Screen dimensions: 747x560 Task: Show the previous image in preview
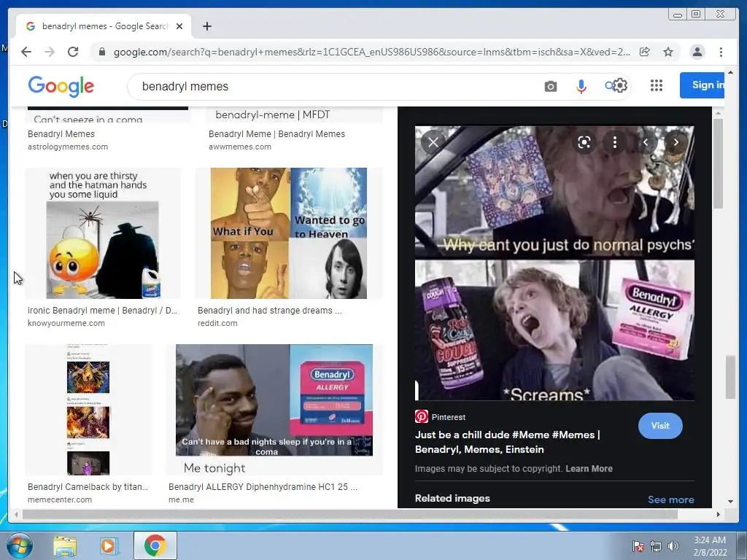point(646,142)
